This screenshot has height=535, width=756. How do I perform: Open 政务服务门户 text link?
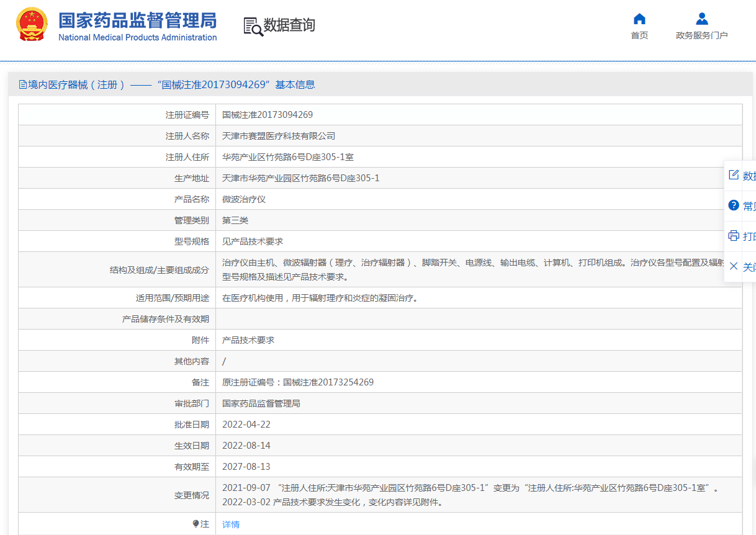pyautogui.click(x=702, y=35)
